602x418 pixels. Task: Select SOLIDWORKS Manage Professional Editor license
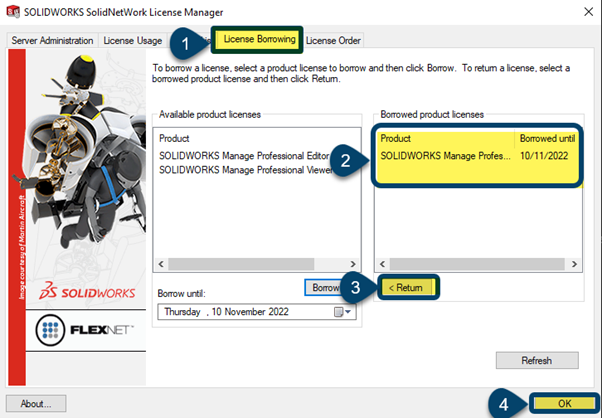(x=244, y=156)
